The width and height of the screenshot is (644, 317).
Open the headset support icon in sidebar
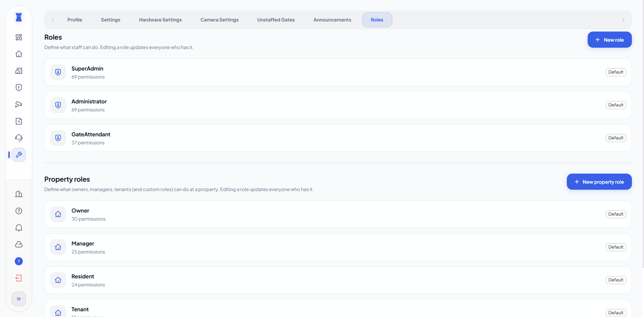19,138
